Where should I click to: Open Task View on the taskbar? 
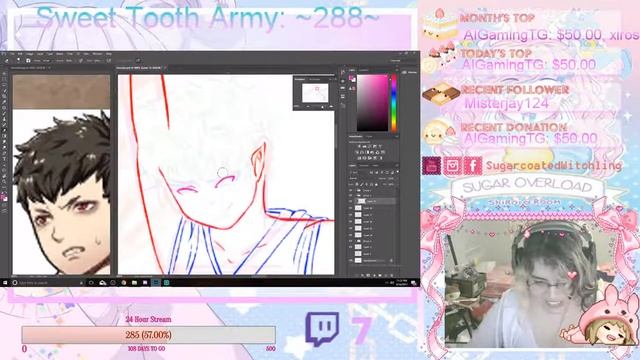click(91, 282)
